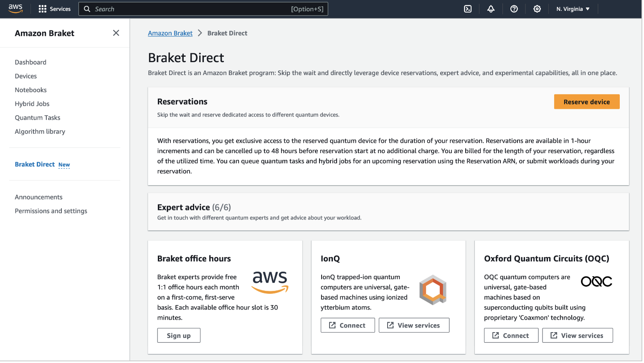The image size is (644, 363).
Task: Open Notebooks in the sidebar
Action: click(x=31, y=90)
